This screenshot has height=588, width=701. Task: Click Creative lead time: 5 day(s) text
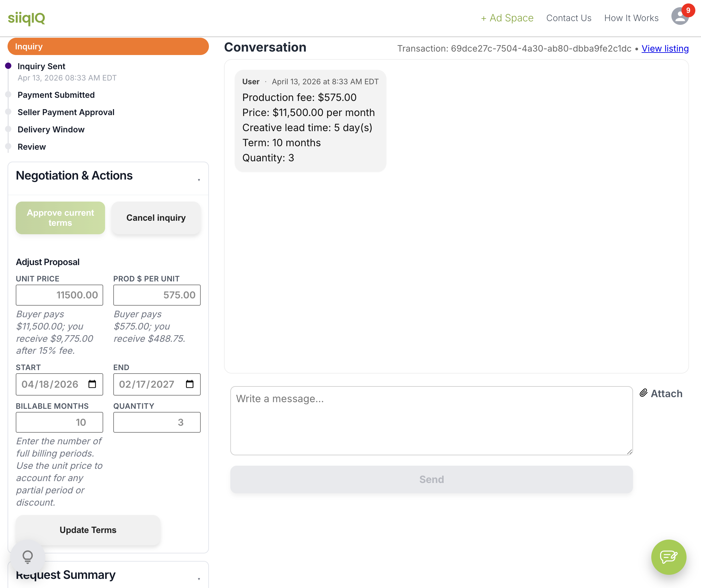tap(307, 127)
